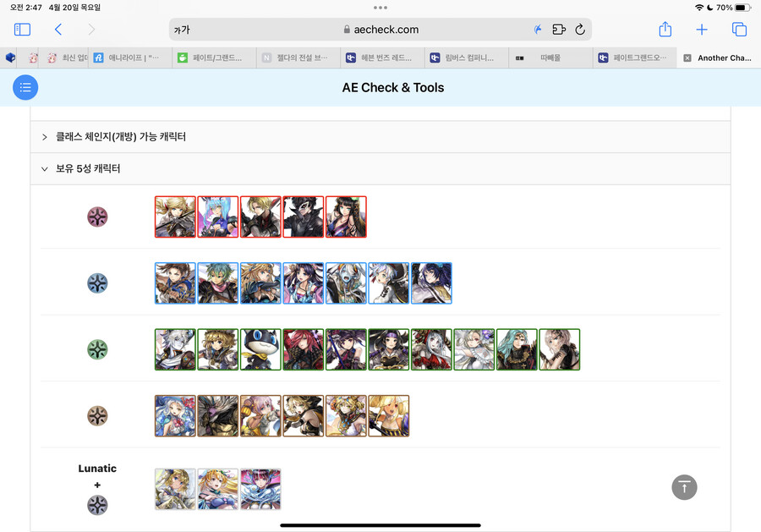Open reader text size 가가 menu
Screen dimensions: 761x532
pos(182,30)
